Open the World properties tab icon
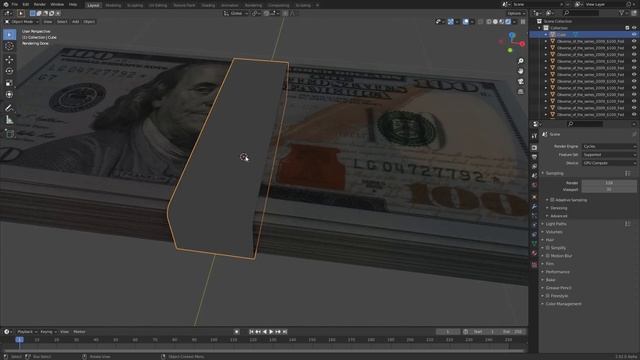This screenshot has height=360, width=640. 534,185
